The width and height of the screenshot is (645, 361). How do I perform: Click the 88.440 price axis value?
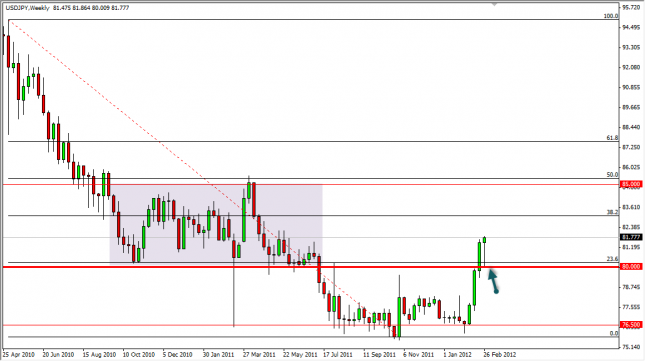point(631,127)
